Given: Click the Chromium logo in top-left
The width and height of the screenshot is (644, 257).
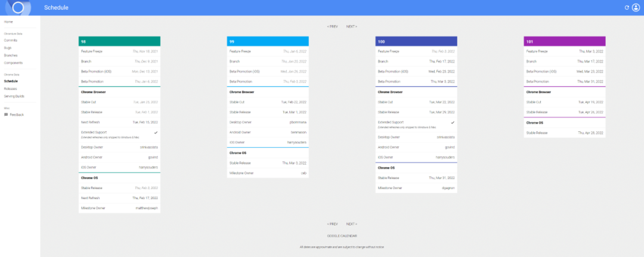Looking at the screenshot, I should 18,8.
